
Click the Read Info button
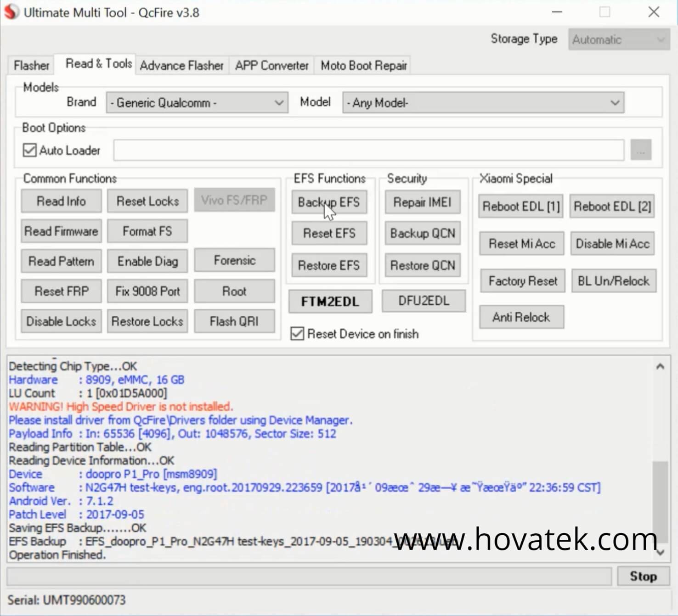(x=61, y=201)
